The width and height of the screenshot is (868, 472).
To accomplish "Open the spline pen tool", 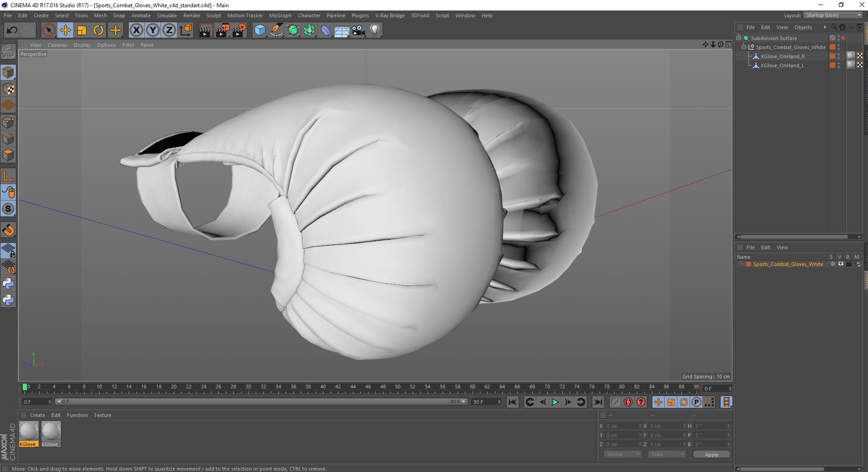I will click(276, 30).
